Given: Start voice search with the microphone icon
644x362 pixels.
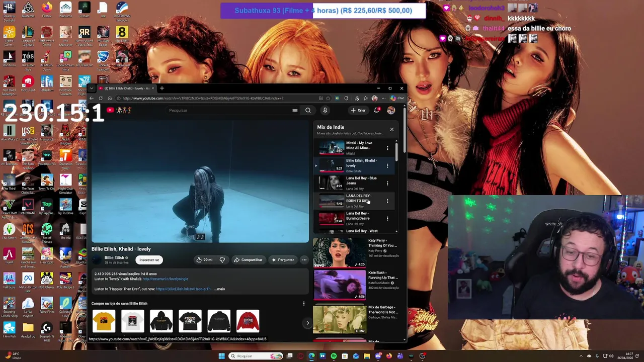Looking at the screenshot, I should click(325, 110).
